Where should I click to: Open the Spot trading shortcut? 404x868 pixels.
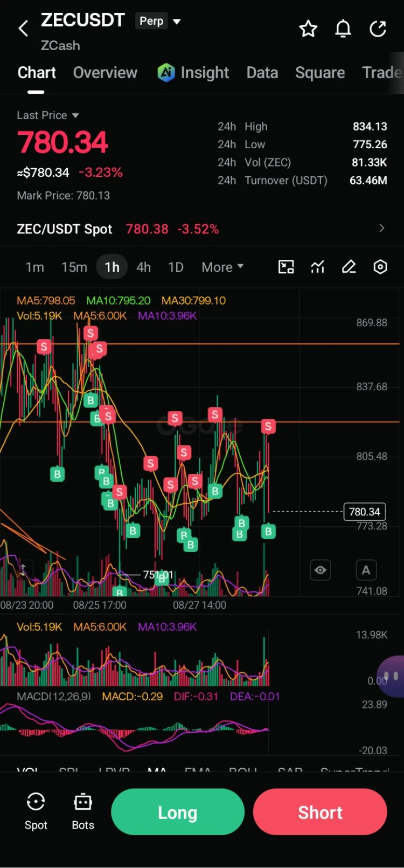[36, 811]
